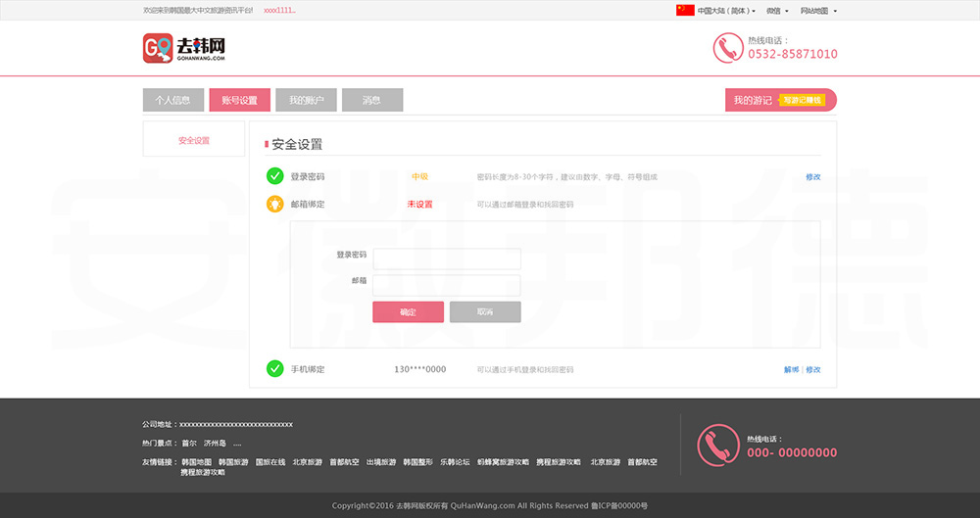The width and height of the screenshot is (980, 518).
Task: Select 安全设置 in the left sidebar
Action: 194,140
